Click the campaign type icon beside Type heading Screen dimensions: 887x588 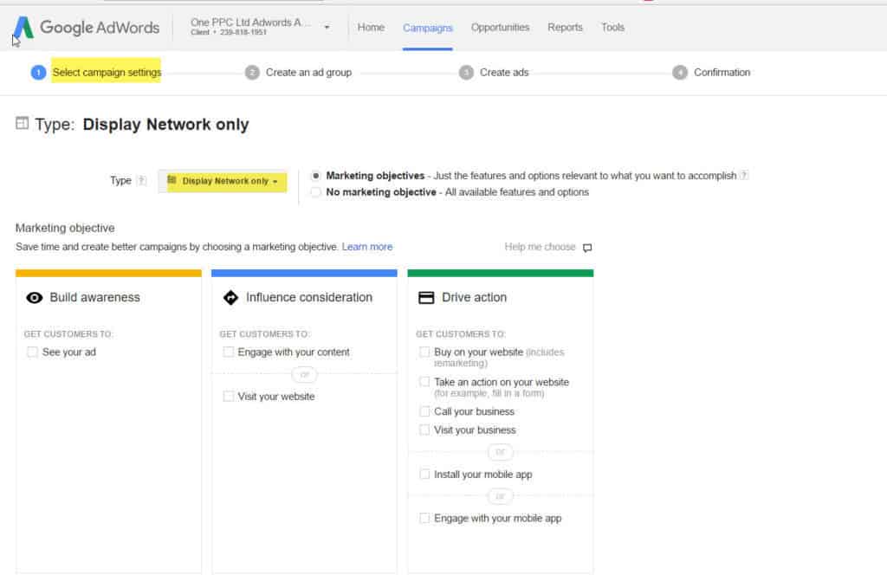[22, 124]
